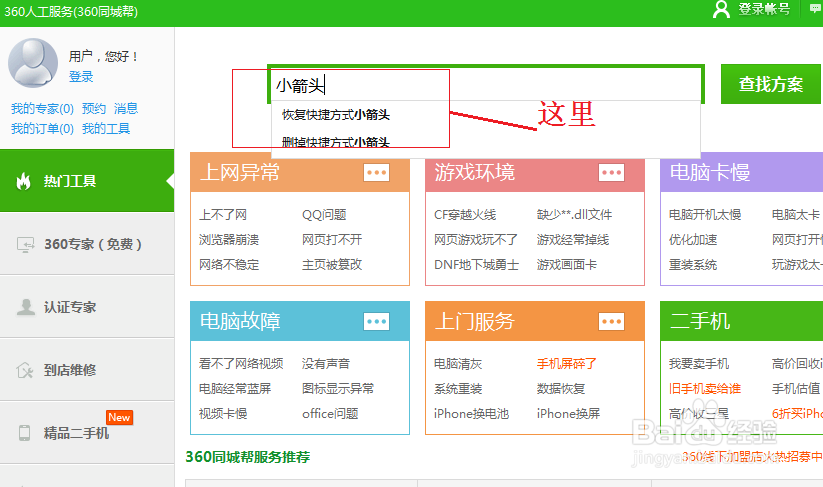Select suggestion 删掉快捷方式小箭头
This screenshot has width=823, height=487.
[336, 142]
